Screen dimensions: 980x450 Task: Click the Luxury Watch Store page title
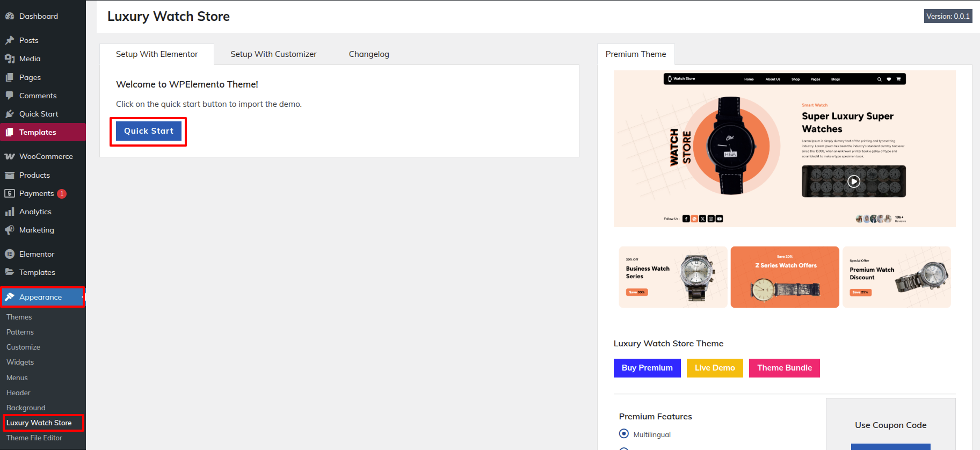(x=169, y=17)
